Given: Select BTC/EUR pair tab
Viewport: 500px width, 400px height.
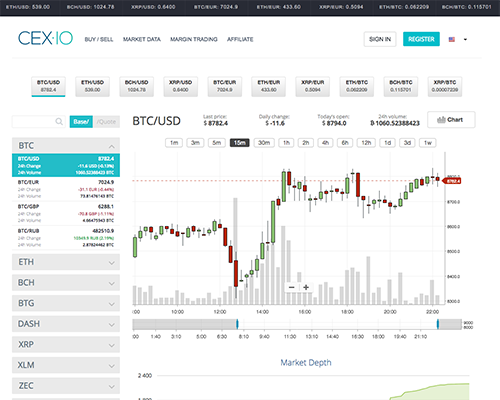Looking at the screenshot, I should tap(225, 86).
